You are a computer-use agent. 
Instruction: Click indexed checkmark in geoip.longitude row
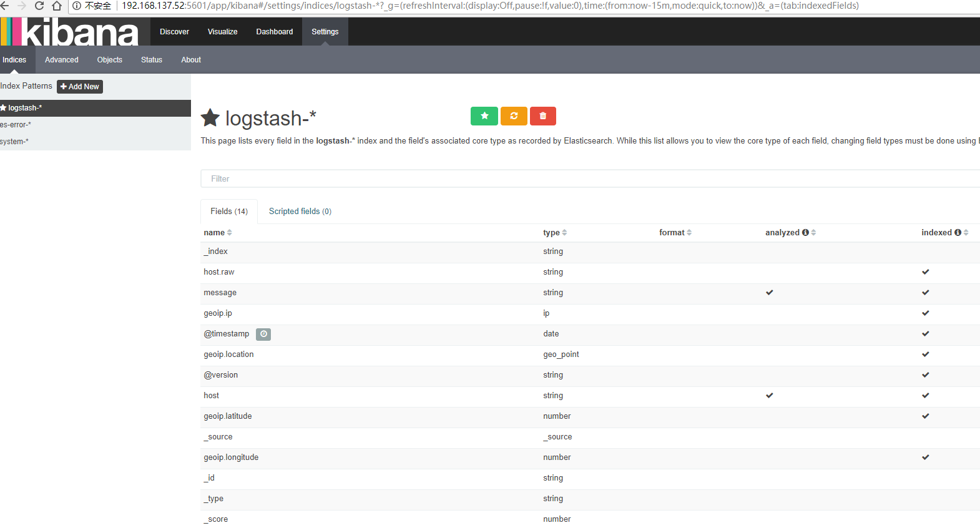tap(926, 457)
